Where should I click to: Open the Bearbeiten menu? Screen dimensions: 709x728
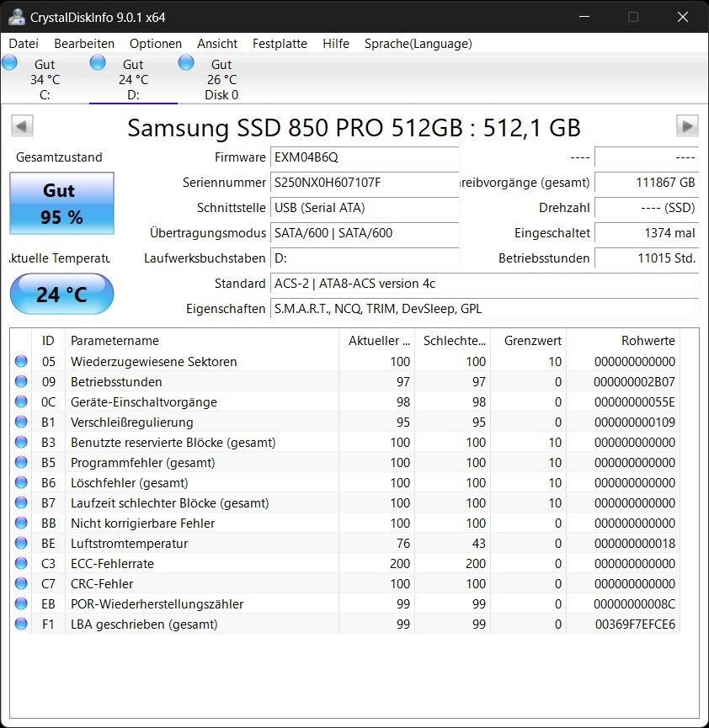pos(84,44)
